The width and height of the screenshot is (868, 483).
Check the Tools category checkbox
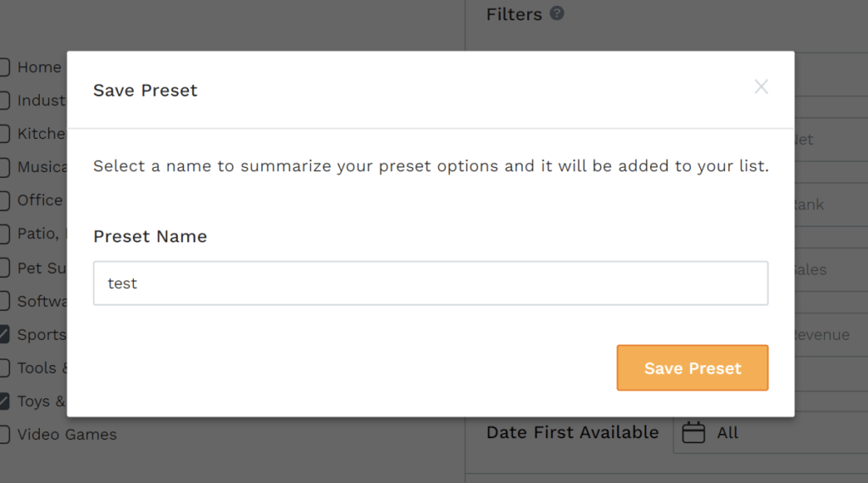(4, 368)
